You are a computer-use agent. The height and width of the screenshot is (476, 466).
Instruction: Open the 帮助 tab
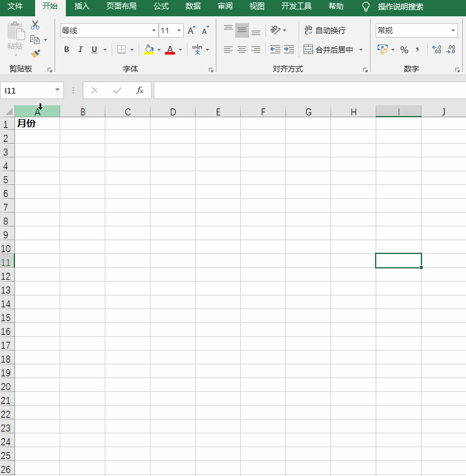[x=336, y=6]
